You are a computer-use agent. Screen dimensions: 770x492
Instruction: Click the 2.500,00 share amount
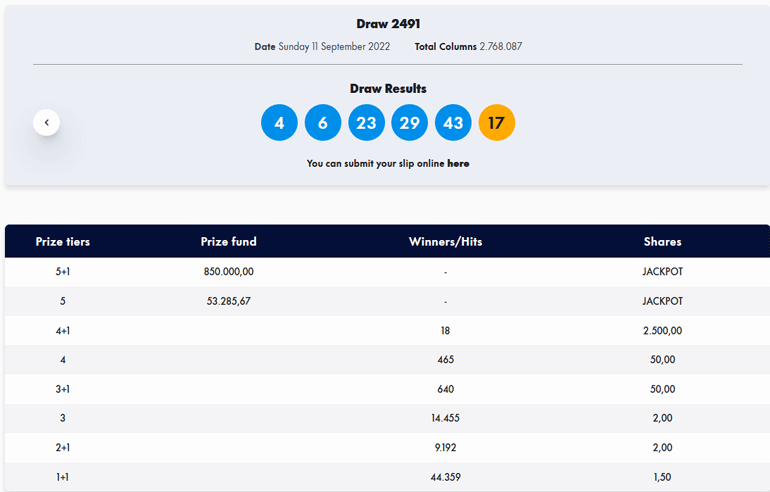click(x=662, y=331)
